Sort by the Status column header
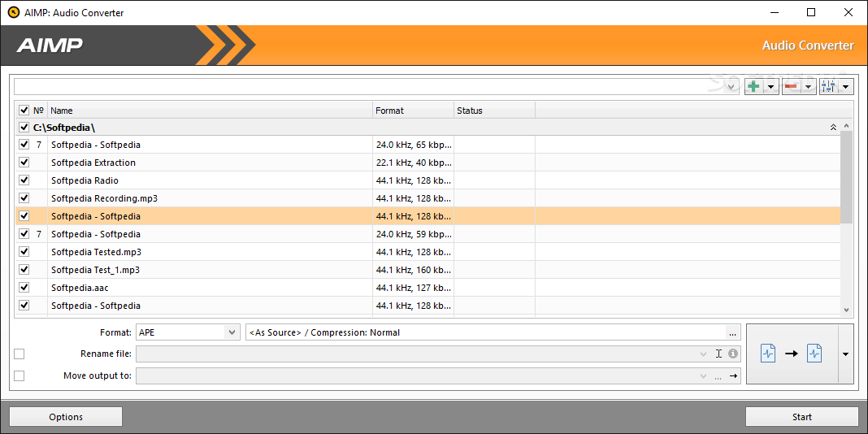 coord(494,111)
